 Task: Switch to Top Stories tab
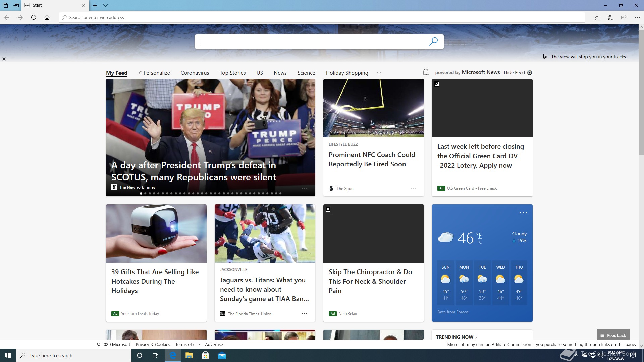pyautogui.click(x=233, y=73)
